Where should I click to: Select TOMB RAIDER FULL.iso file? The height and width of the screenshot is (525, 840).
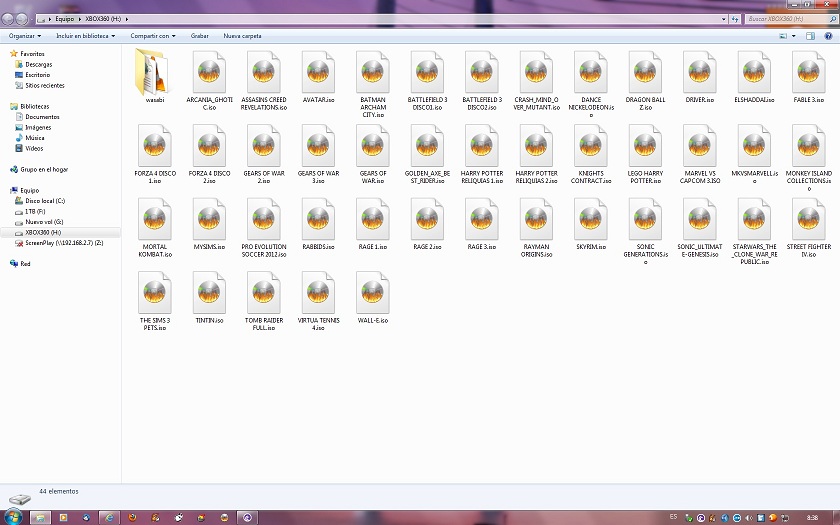point(264,301)
